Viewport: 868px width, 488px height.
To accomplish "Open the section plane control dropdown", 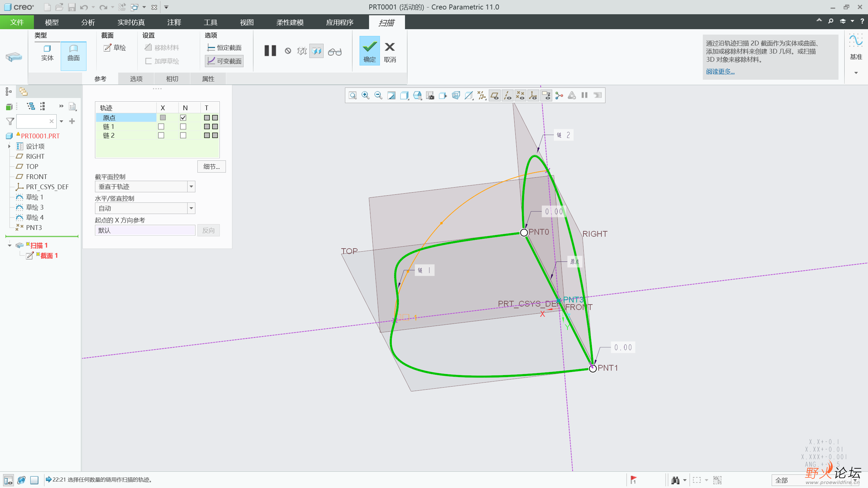I will [x=191, y=187].
